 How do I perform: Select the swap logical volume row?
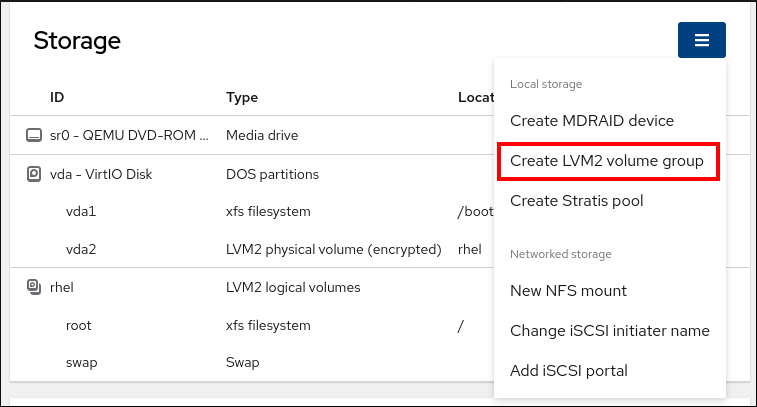(81, 362)
